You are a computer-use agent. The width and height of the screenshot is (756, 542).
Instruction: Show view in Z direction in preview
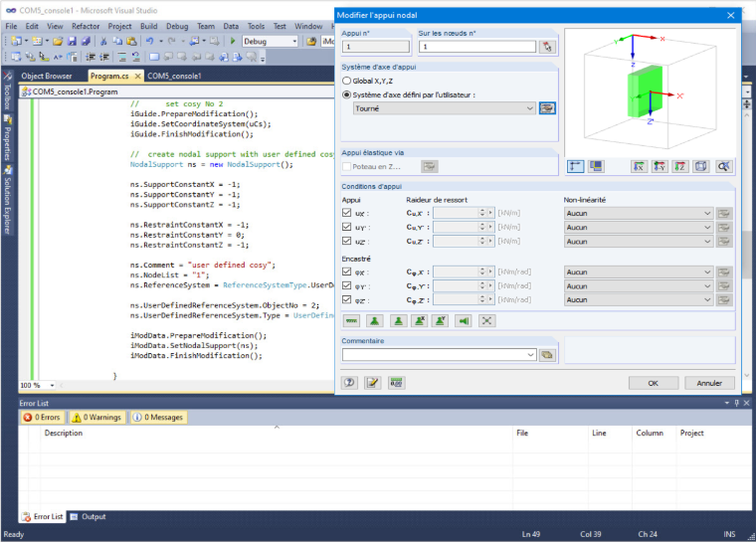coord(679,167)
